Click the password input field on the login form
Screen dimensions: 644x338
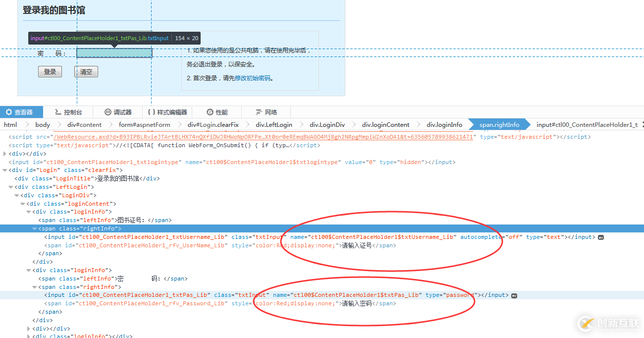tap(114, 53)
